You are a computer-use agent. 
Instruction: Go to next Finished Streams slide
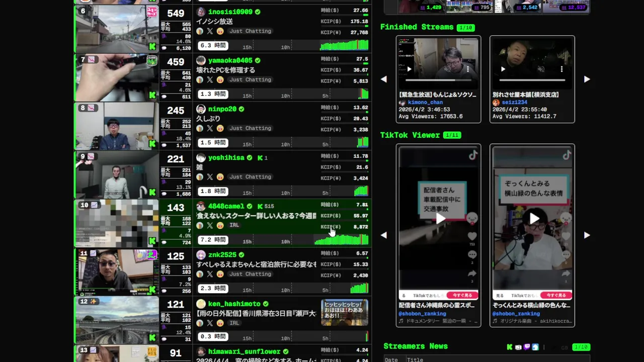coord(587,79)
